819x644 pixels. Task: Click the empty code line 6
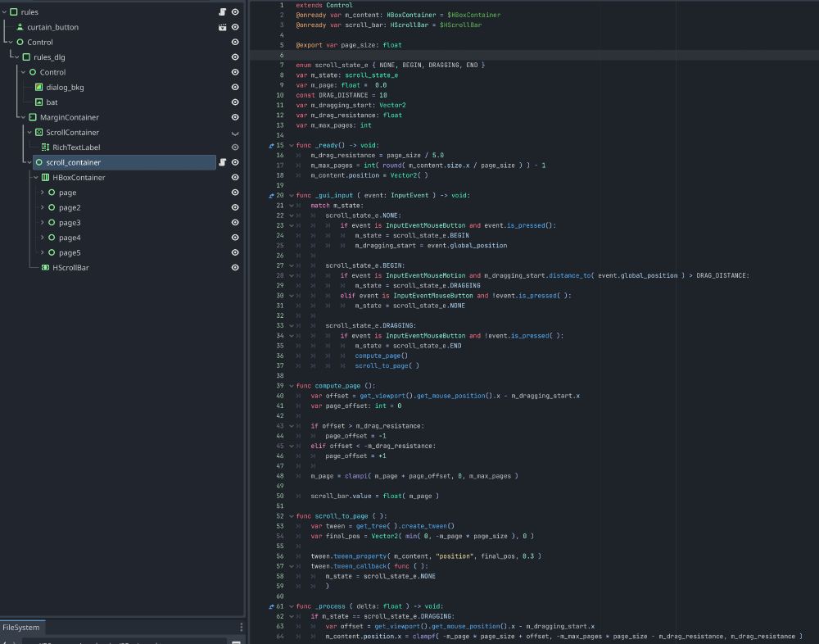click(x=491, y=55)
